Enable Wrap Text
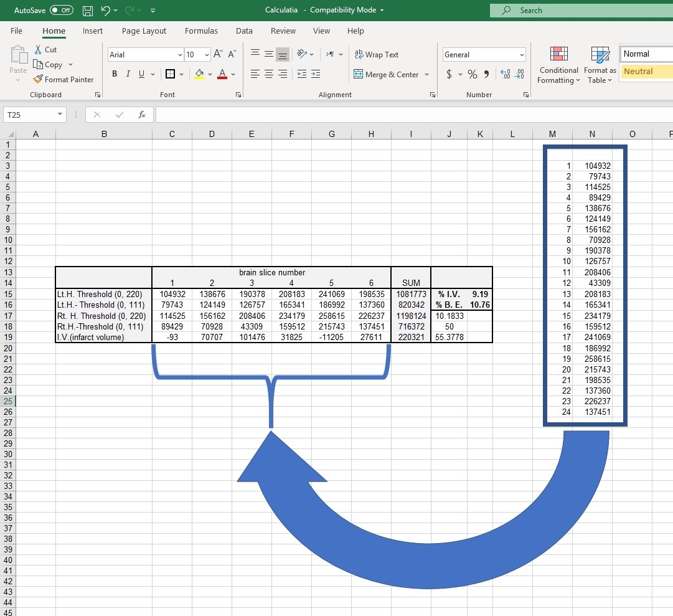Image resolution: width=673 pixels, height=616 pixels. 377,55
